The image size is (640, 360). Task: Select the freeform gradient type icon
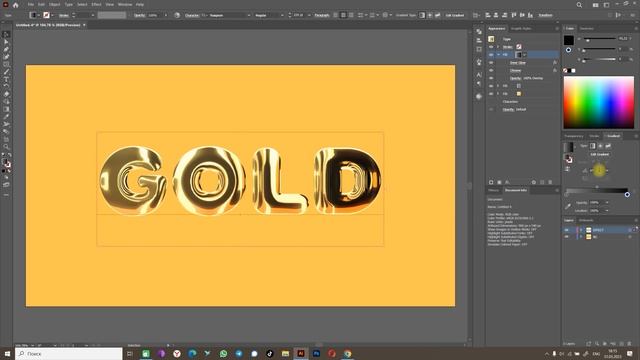click(x=608, y=146)
